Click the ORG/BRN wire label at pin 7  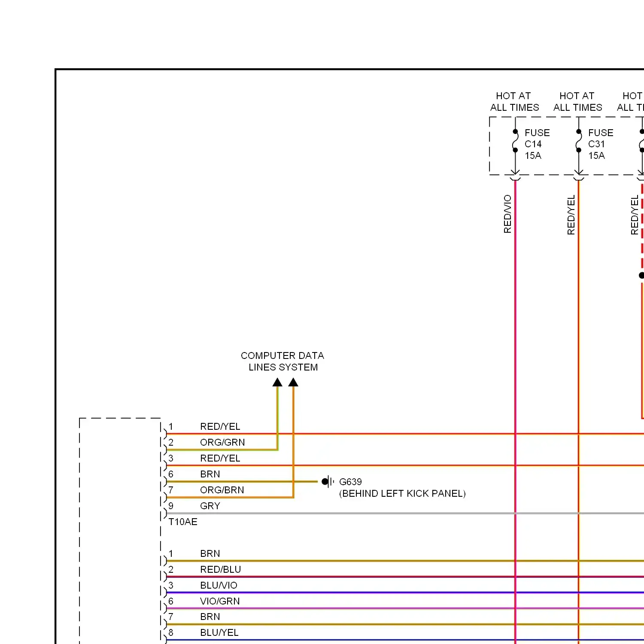point(222,490)
